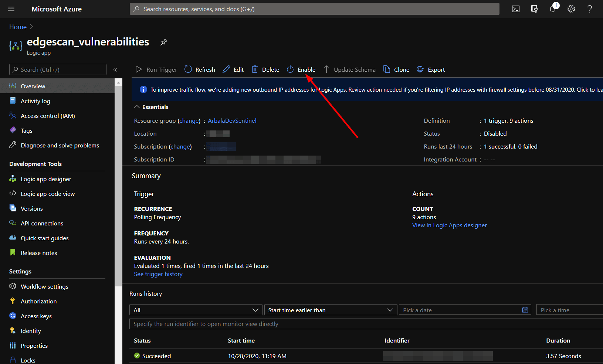Click the Duration column header
This screenshot has height=364, width=603.
[558, 340]
